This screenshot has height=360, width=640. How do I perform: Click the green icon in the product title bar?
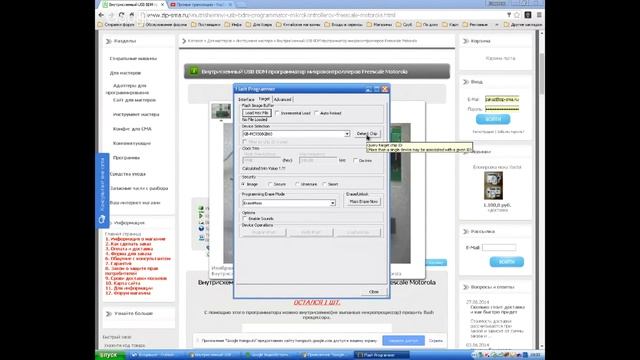pos(193,71)
